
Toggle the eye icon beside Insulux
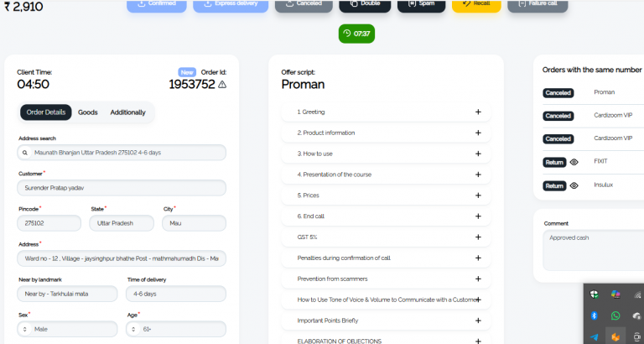pos(574,185)
